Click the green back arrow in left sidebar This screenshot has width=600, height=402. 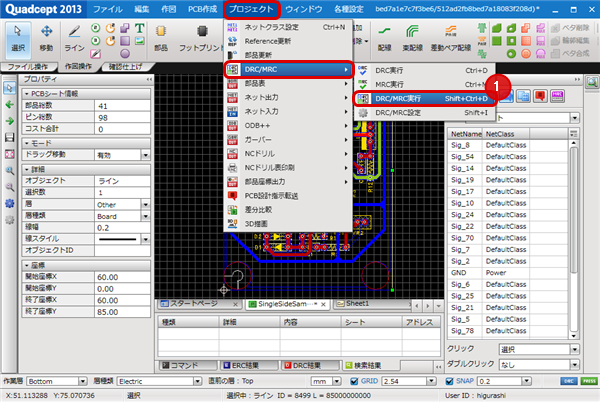pos(10,104)
